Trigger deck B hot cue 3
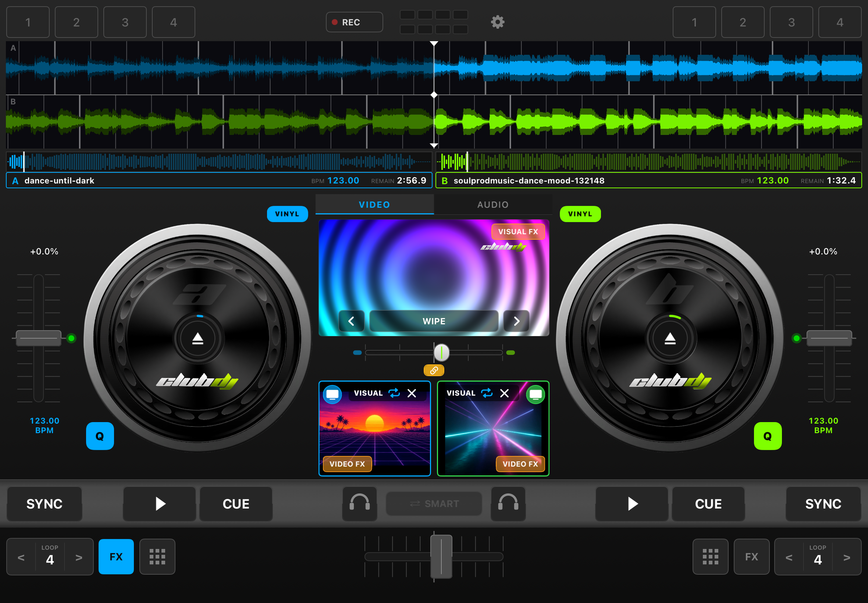This screenshot has width=868, height=603. [791, 22]
